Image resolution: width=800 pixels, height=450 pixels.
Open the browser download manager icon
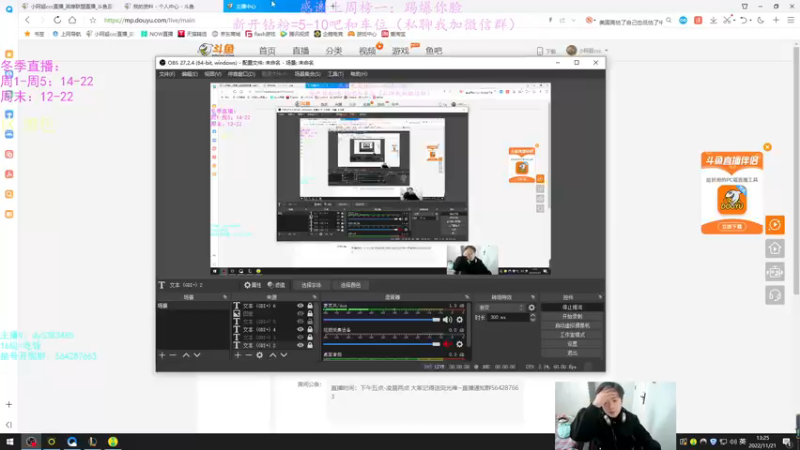[x=713, y=20]
